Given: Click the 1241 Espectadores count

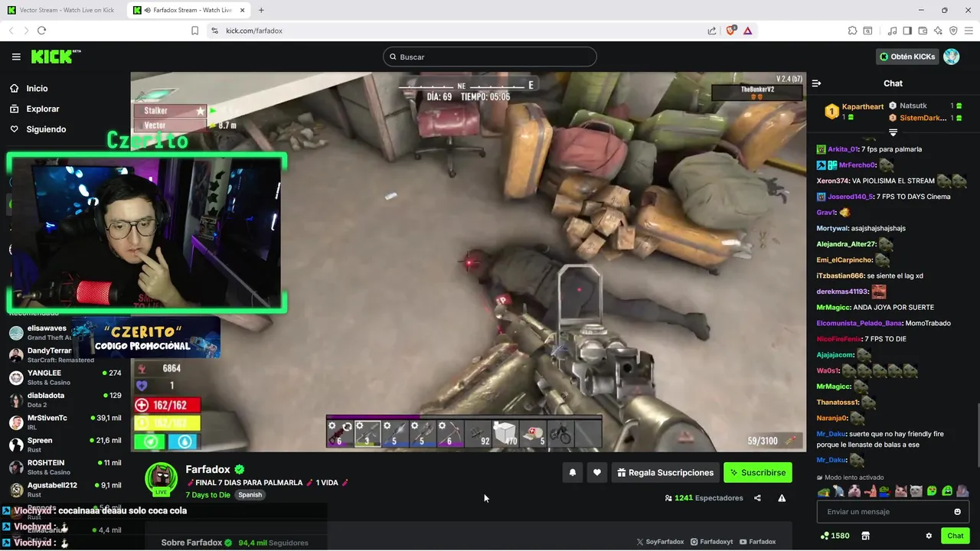Looking at the screenshot, I should point(704,498).
